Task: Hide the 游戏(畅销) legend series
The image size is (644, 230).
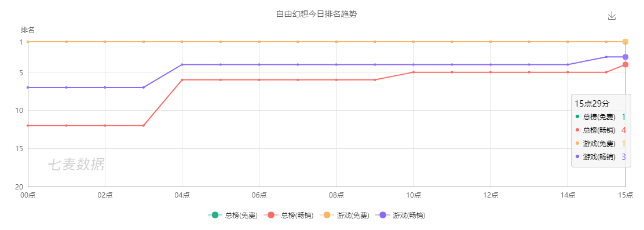Action: point(400,215)
